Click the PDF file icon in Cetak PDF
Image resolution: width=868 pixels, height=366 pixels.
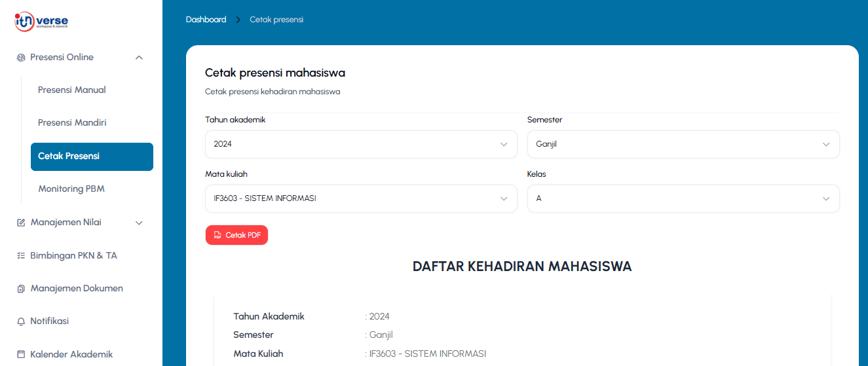217,235
